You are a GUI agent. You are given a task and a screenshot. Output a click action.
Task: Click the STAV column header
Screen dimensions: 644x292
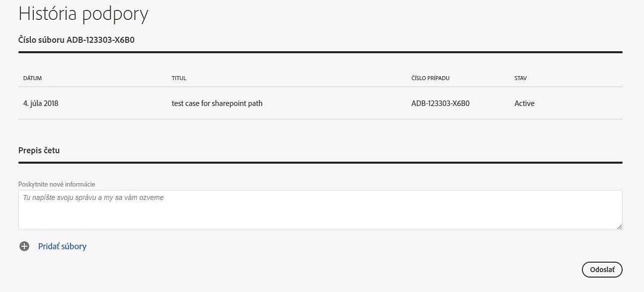[x=520, y=78]
